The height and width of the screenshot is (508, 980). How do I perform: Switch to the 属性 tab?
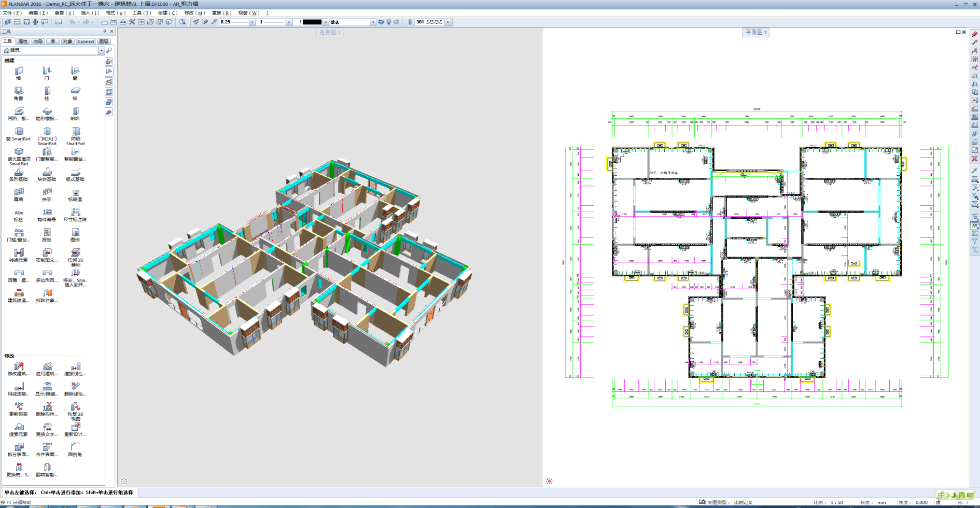tap(23, 41)
